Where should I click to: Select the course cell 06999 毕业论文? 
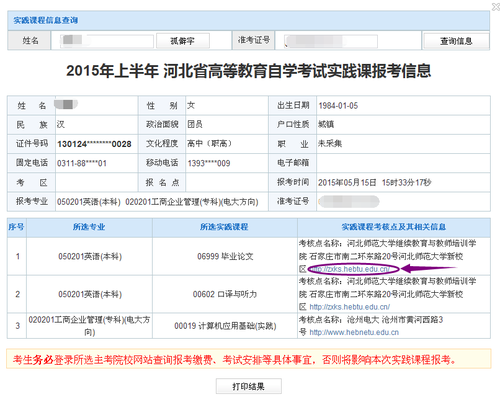coord(225,256)
